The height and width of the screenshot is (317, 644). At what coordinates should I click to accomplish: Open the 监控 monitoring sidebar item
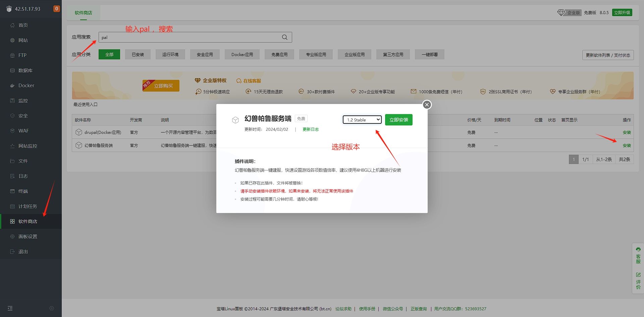click(23, 101)
